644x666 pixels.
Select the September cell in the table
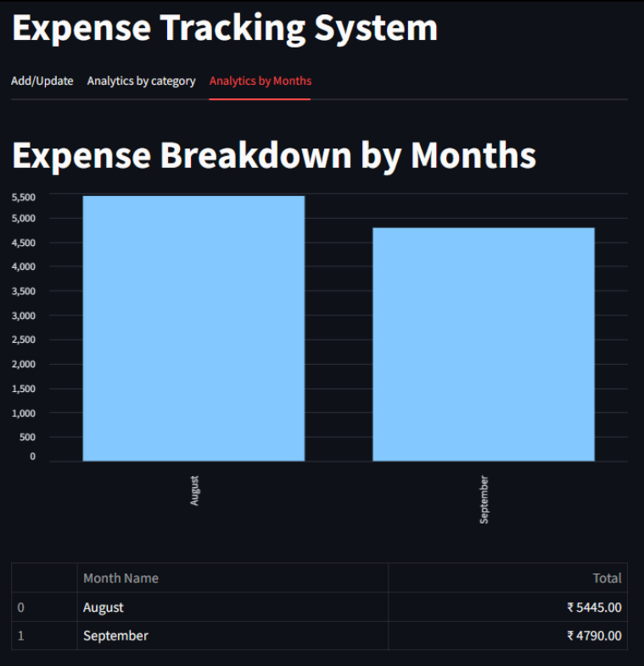coord(115,635)
